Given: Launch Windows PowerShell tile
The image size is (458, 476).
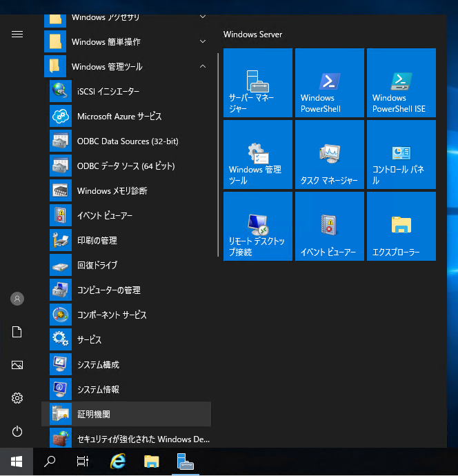Looking at the screenshot, I should [330, 83].
